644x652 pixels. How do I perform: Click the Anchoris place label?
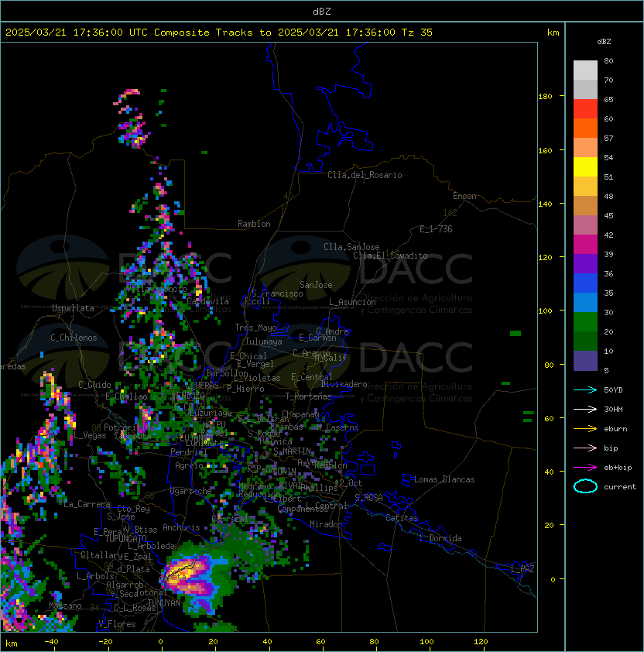tap(181, 527)
